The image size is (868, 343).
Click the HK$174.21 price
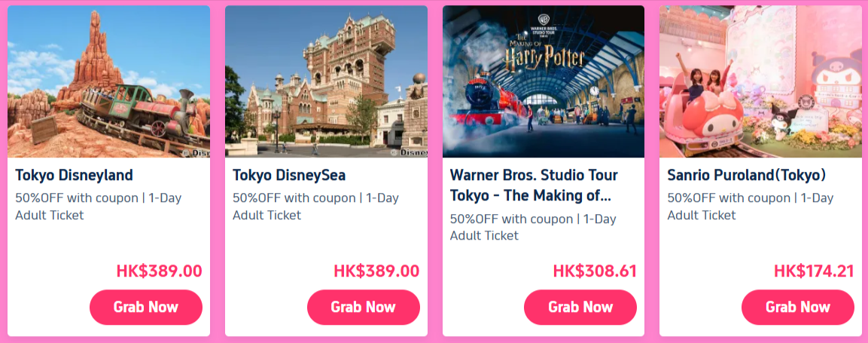(x=814, y=271)
